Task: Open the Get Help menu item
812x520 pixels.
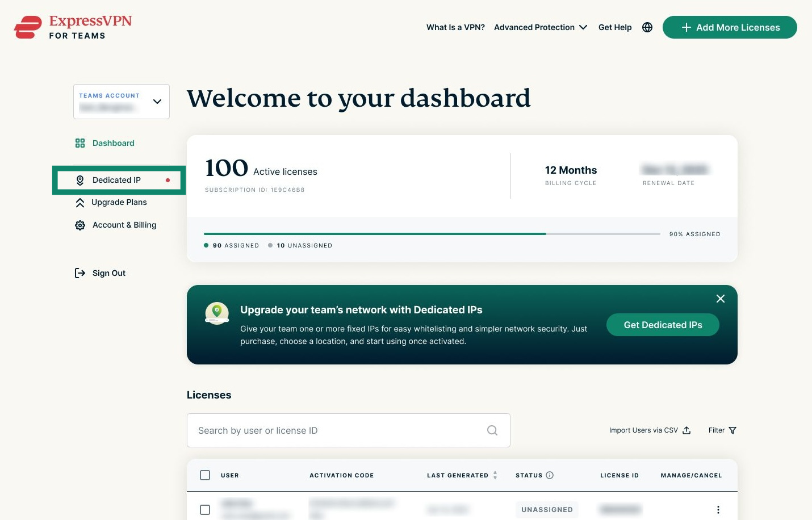Action: (x=615, y=27)
